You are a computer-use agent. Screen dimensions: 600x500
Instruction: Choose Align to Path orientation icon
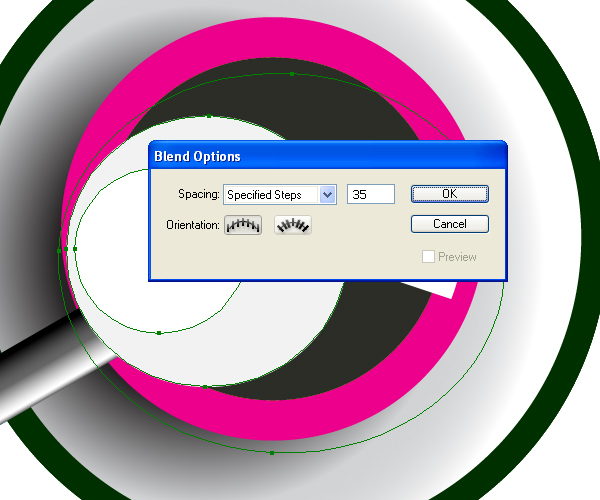tap(293, 225)
